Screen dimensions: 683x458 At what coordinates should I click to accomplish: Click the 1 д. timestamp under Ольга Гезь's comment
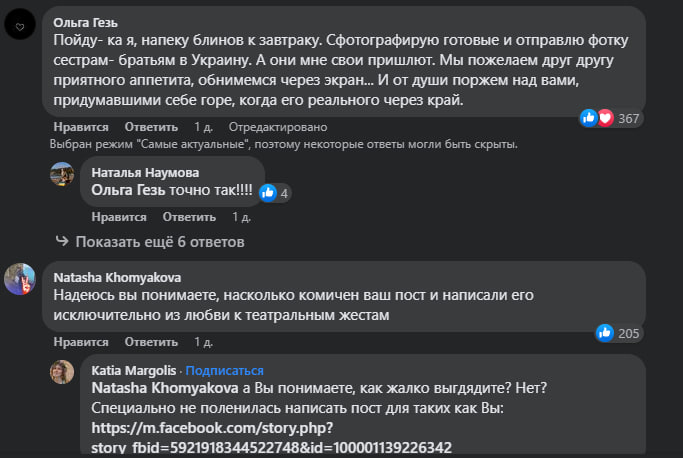(x=203, y=127)
